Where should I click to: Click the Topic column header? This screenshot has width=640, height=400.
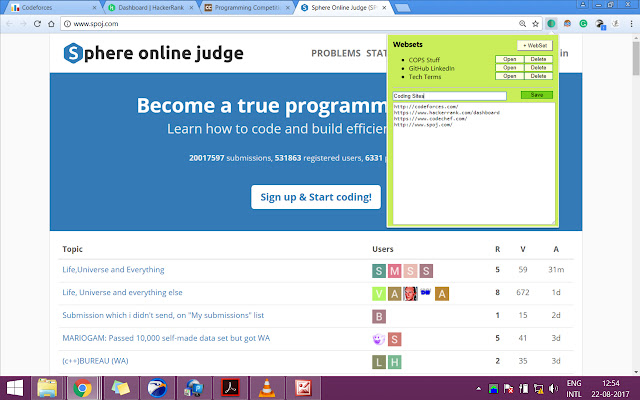pyautogui.click(x=73, y=249)
